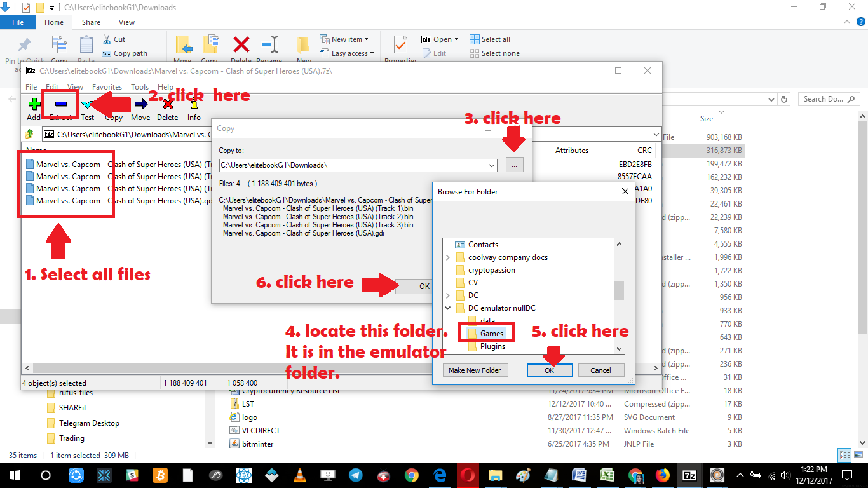This screenshot has height=488, width=868.
Task: Open Telegram from the taskbar
Action: 355,475
